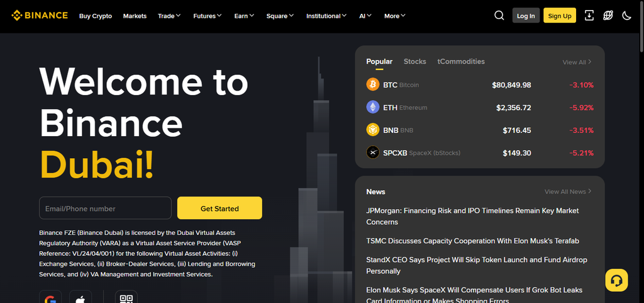Open View All News link
This screenshot has height=303, width=644.
tap(568, 192)
